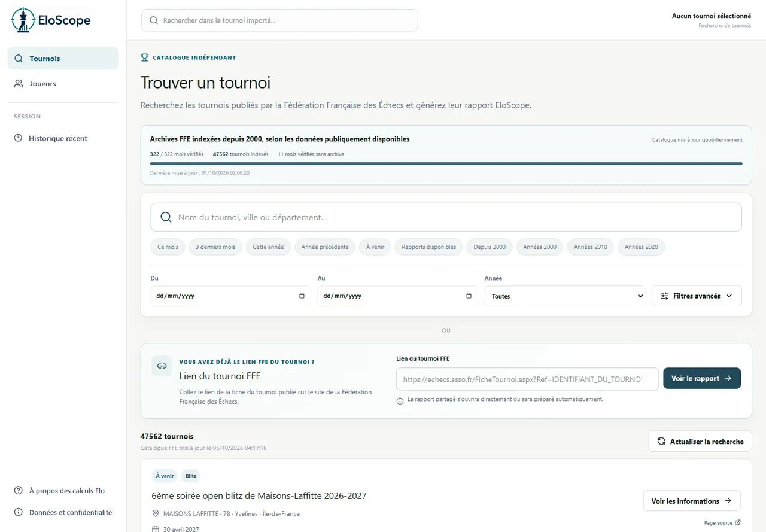Open the Page source link

pyautogui.click(x=722, y=522)
